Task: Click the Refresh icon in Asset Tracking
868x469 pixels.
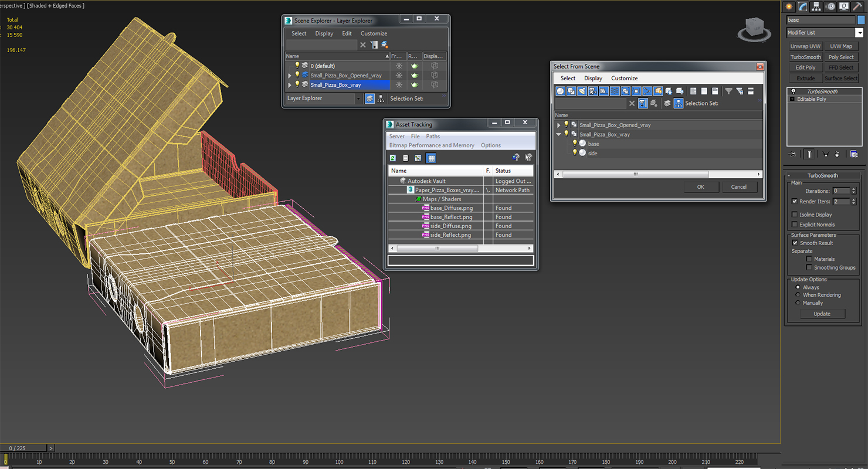Action: click(393, 158)
